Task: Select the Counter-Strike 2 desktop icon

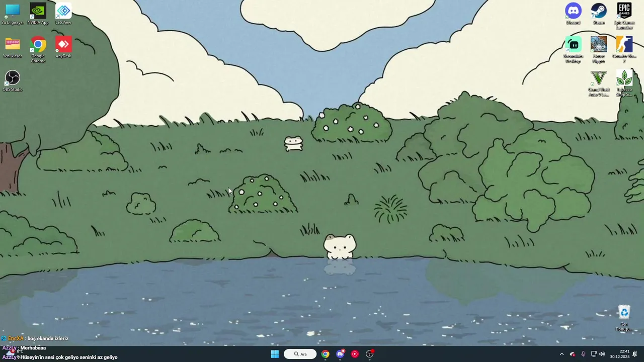Action: (x=624, y=50)
